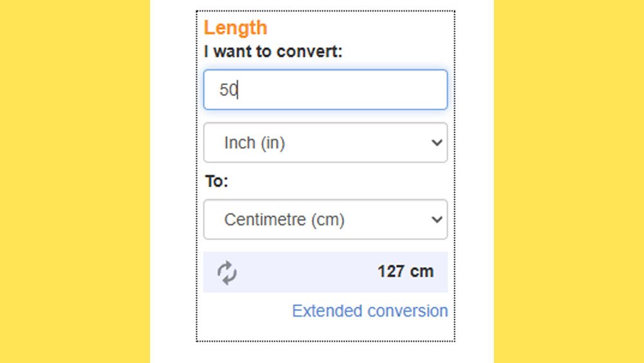Click the yellow margin right of the converter

pos(569,181)
